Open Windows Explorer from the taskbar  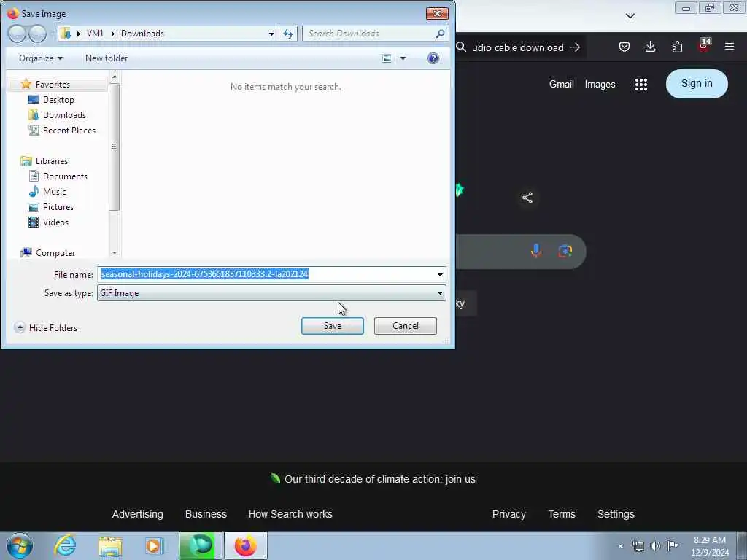click(x=111, y=545)
